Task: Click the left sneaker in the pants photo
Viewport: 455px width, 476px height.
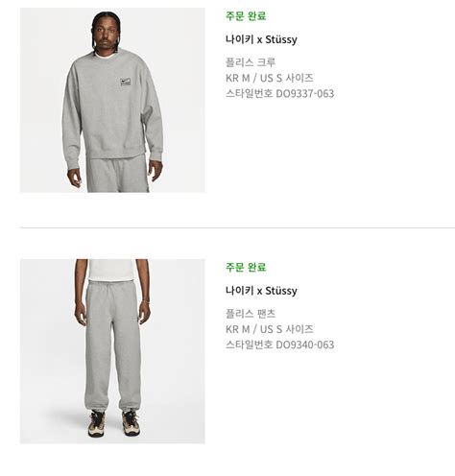Action: 97,423
